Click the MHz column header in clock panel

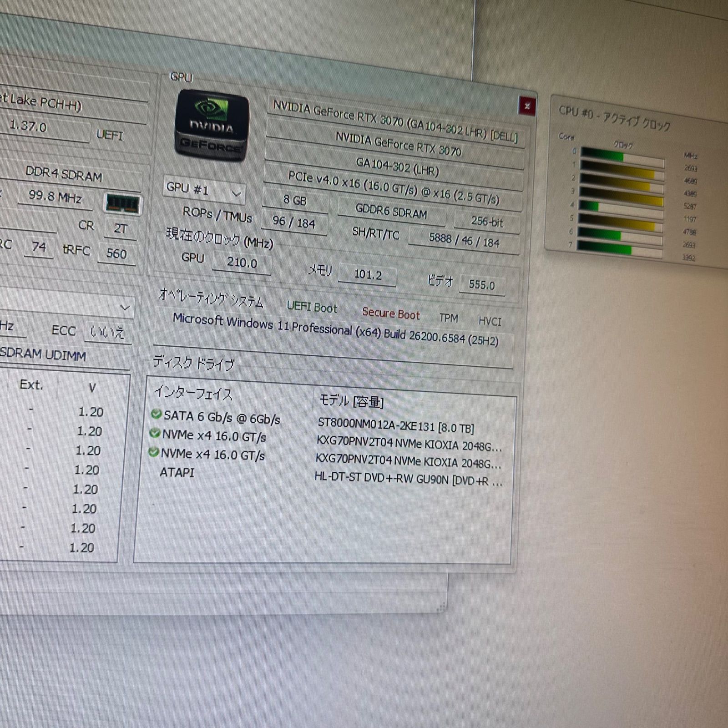coord(691,156)
